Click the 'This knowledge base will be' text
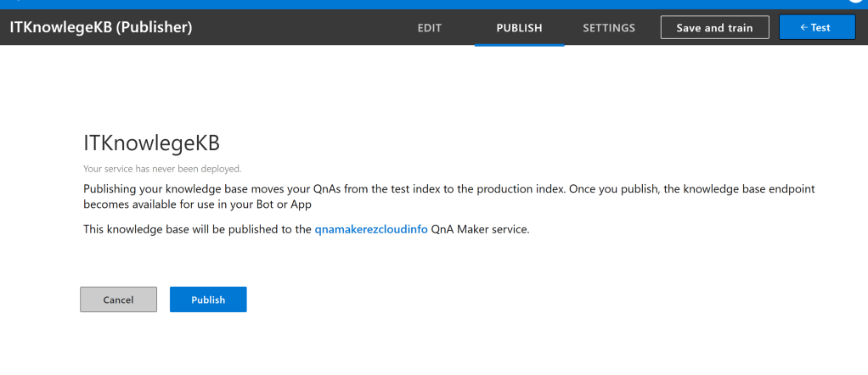Screen dimensions: 868x375 pos(197,229)
